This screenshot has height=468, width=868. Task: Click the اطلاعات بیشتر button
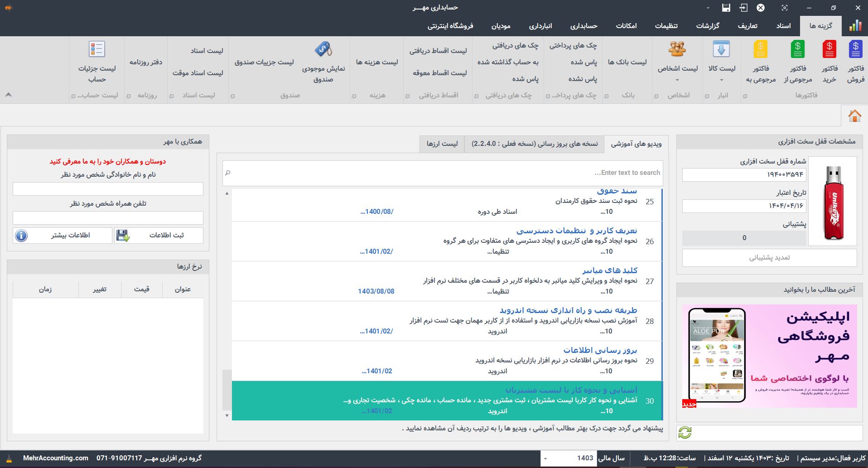point(62,235)
